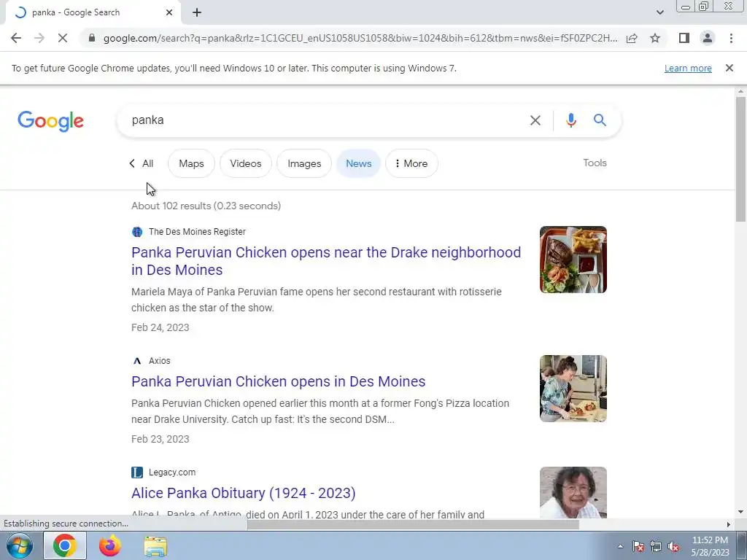Switch to Images results

pyautogui.click(x=304, y=163)
